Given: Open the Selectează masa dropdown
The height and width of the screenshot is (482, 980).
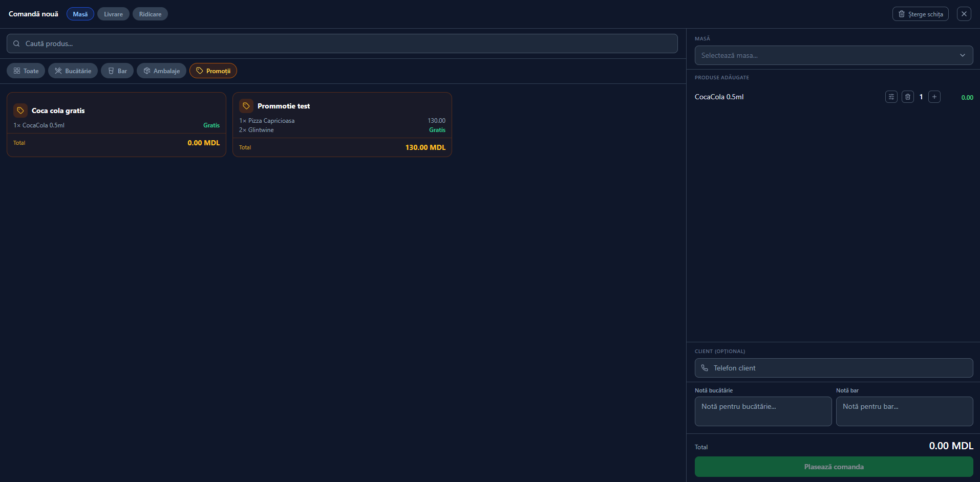Looking at the screenshot, I should pyautogui.click(x=834, y=55).
